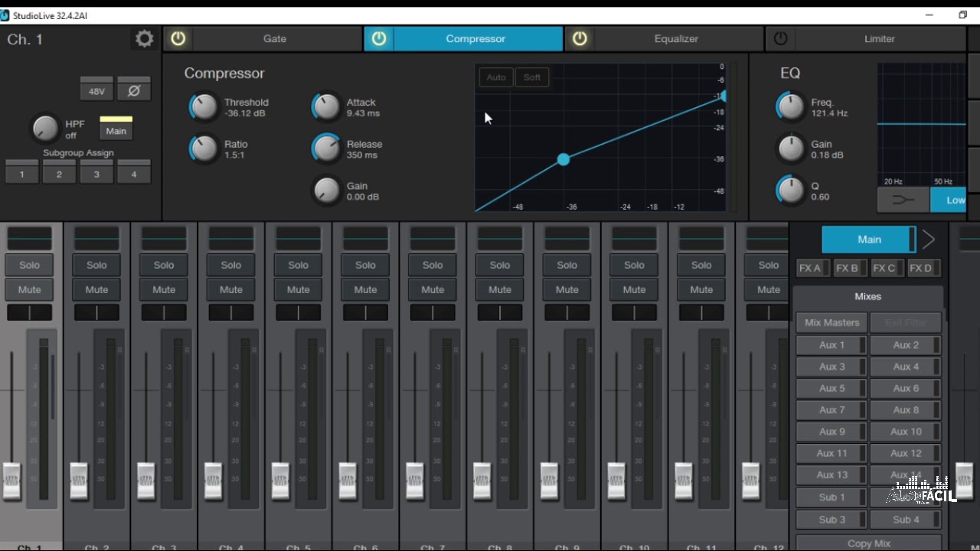Open the channel settings gear icon
Image resolution: width=980 pixels, height=551 pixels.
[145, 39]
